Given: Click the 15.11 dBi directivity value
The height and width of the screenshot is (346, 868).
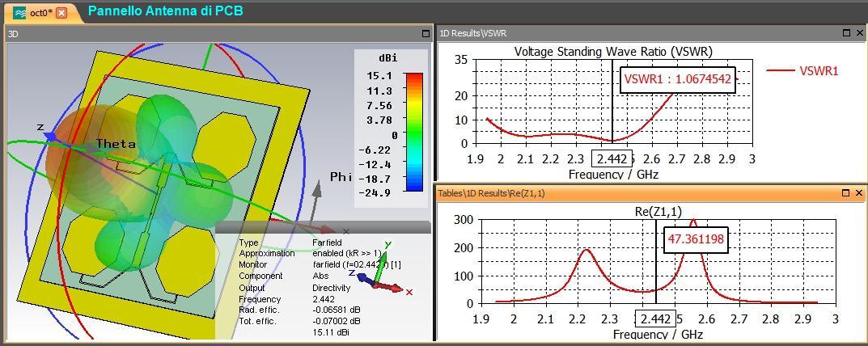Looking at the screenshot, I should 331,333.
